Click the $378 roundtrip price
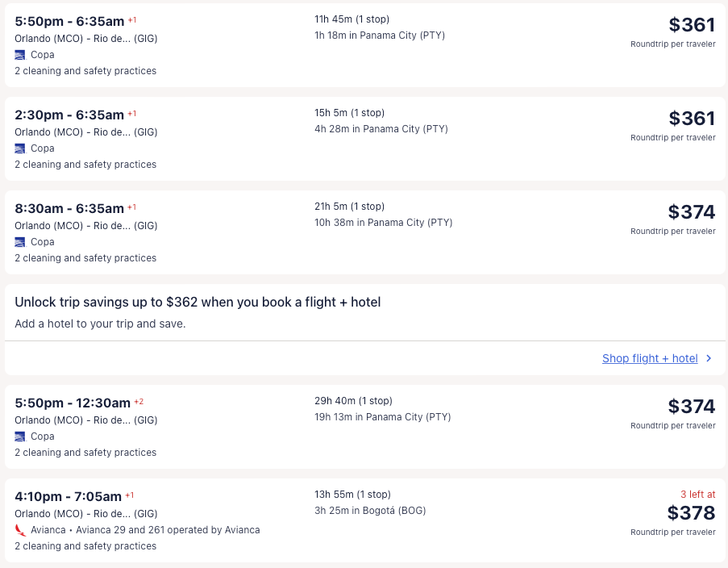The image size is (728, 568). tap(691, 513)
